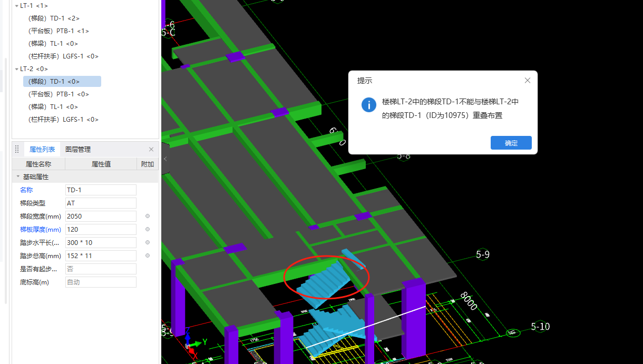This screenshot has height=364, width=643.
Task: Edit the 名称 field showing TD-1
Action: (x=101, y=190)
